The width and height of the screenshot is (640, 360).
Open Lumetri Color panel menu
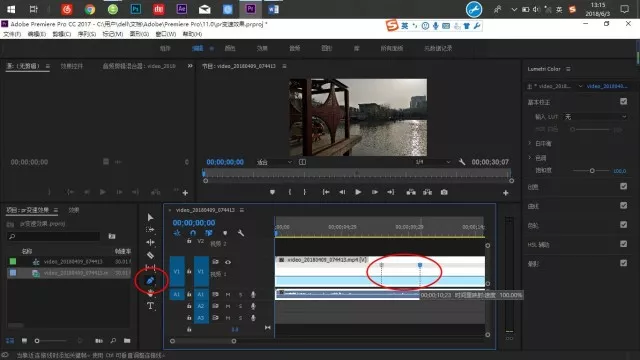pyautogui.click(x=568, y=69)
